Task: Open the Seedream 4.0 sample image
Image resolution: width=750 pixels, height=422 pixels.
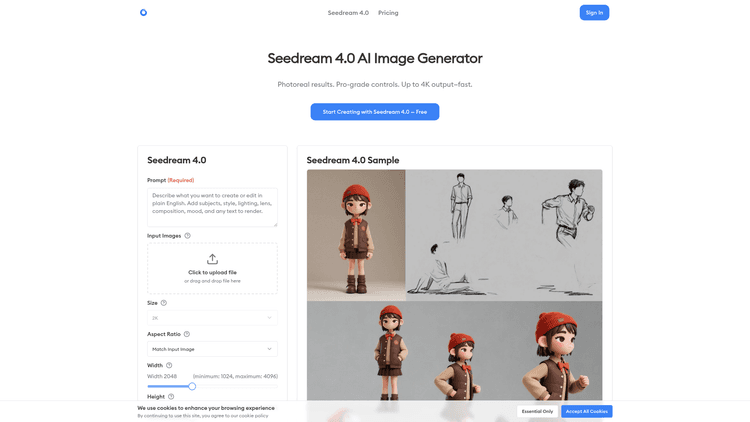Action: [x=454, y=285]
